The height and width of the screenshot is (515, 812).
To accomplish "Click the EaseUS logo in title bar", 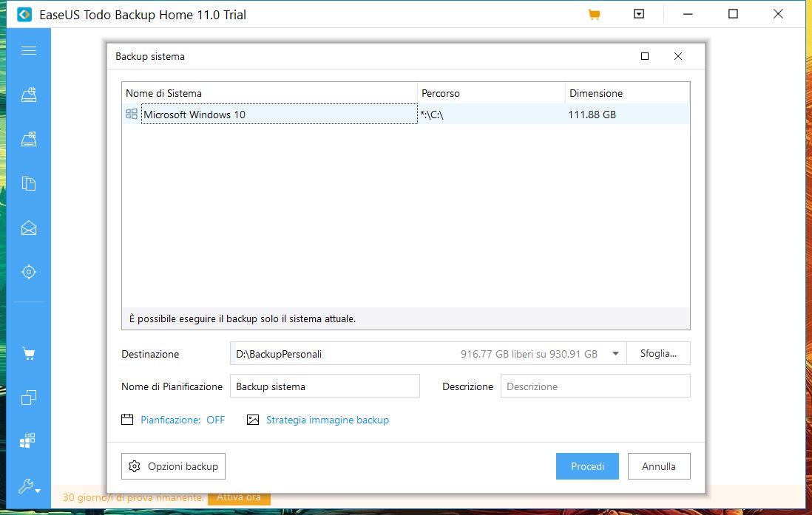I will tap(24, 15).
